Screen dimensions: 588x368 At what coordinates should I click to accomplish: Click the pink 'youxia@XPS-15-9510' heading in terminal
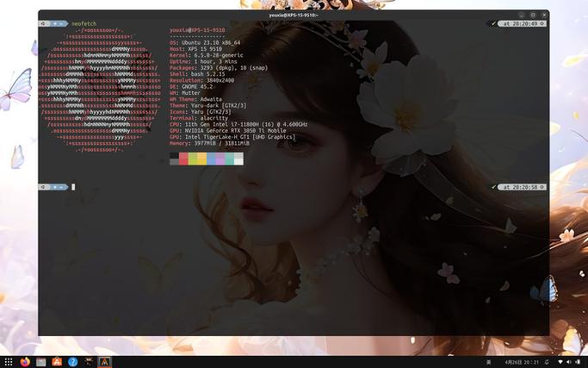[x=197, y=30]
